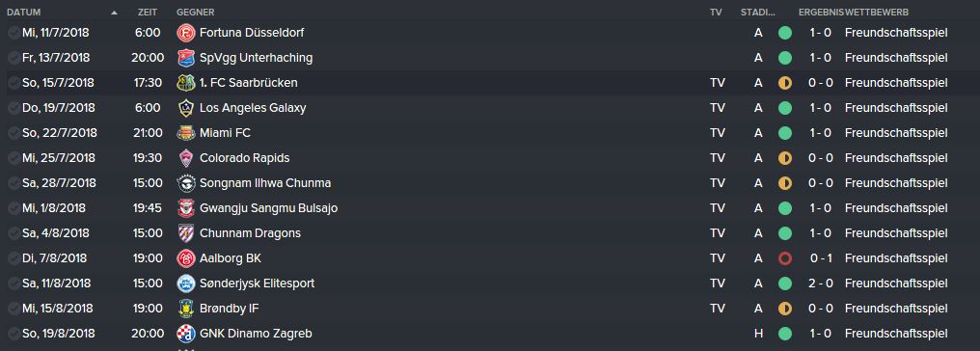Click the green win indicator for Chunnam Dragons
Image resolution: width=980 pixels, height=351 pixels.
[x=785, y=233]
